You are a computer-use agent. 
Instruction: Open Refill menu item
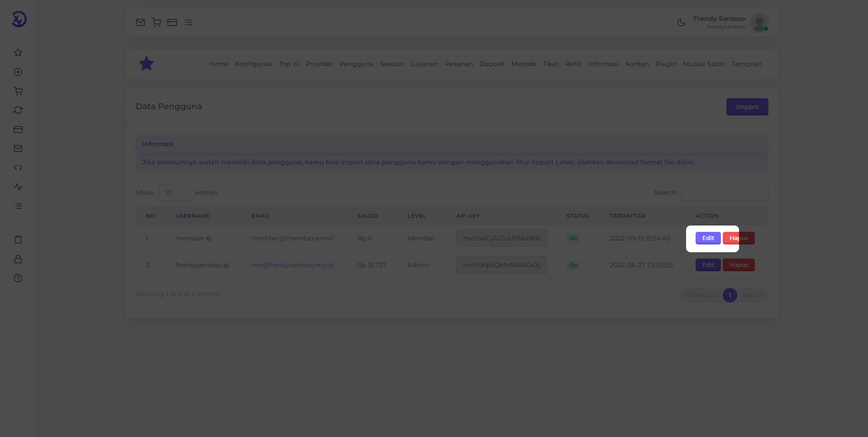click(573, 64)
